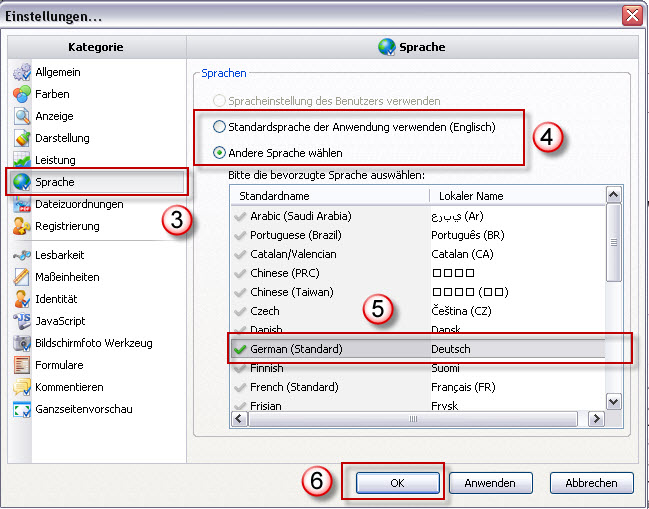Click the gray checkmark beside Czech
Viewport: 649px width, 509px height.
(240, 311)
